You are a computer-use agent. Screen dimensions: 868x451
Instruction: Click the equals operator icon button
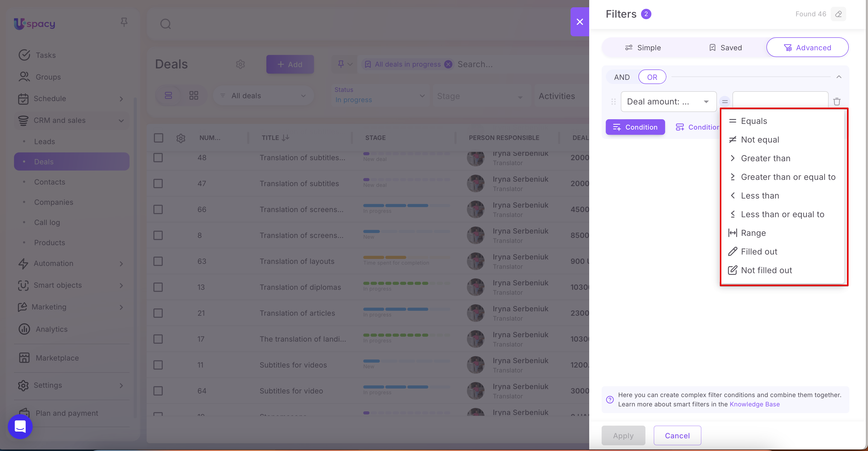pyautogui.click(x=725, y=101)
